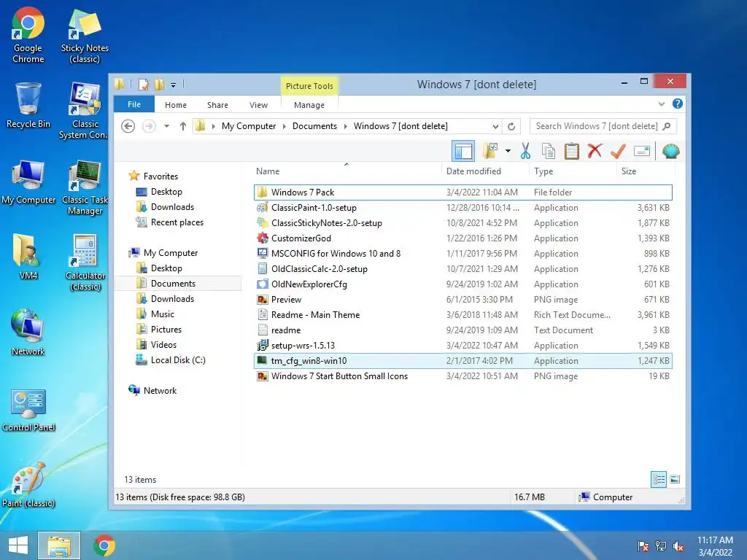This screenshot has height=560, width=747.
Task: Sort files by the Type column header
Action: coord(543,171)
